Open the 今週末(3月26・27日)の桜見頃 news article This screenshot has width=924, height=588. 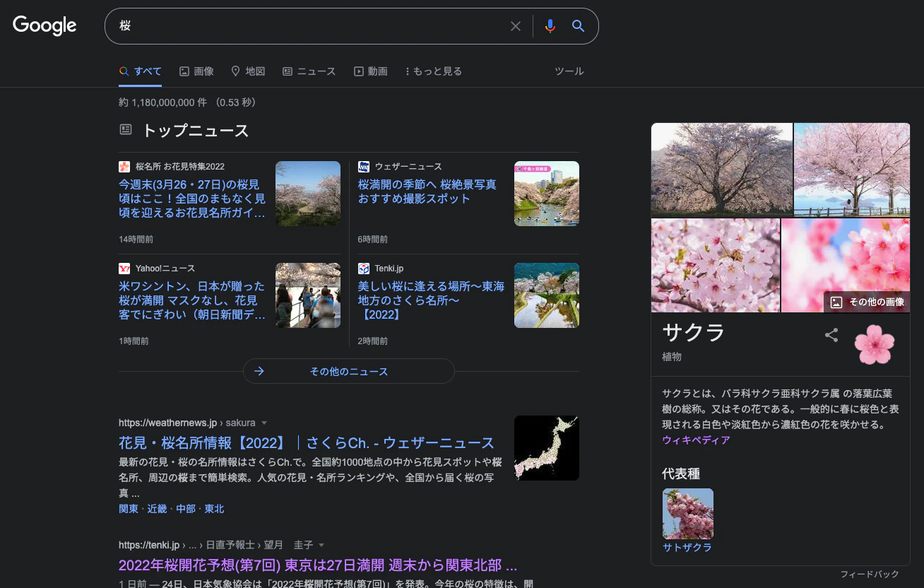[192, 199]
